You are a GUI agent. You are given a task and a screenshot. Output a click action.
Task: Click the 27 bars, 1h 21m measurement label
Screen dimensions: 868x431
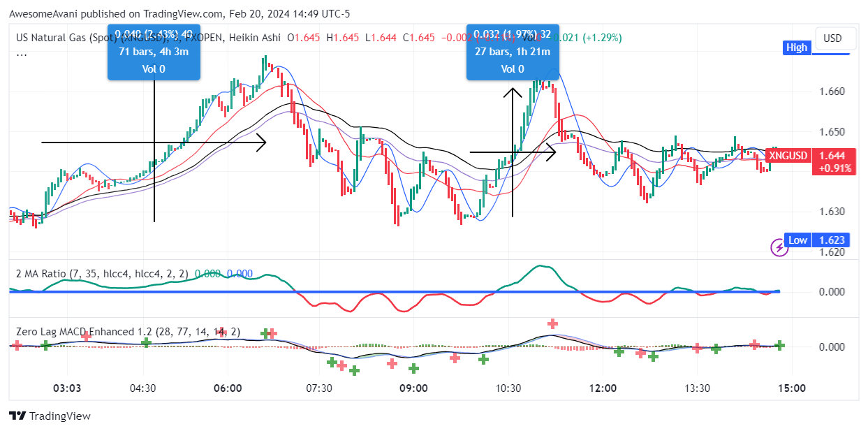click(x=512, y=52)
